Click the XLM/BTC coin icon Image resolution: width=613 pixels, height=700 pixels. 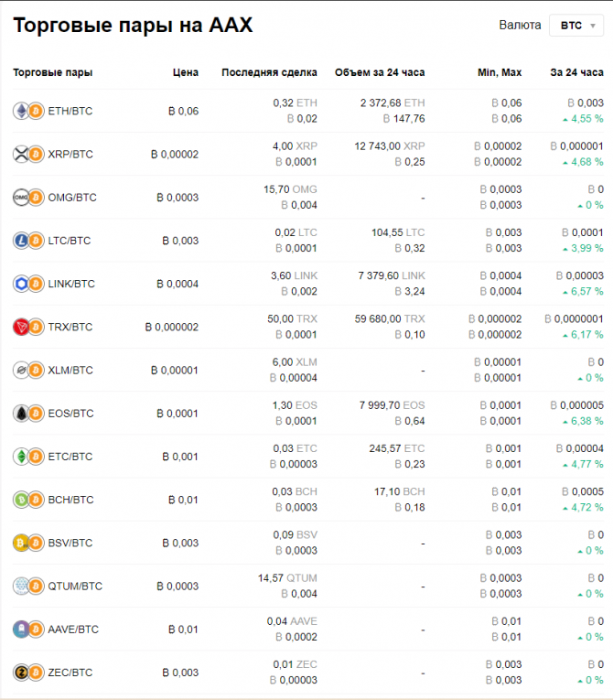(28, 371)
